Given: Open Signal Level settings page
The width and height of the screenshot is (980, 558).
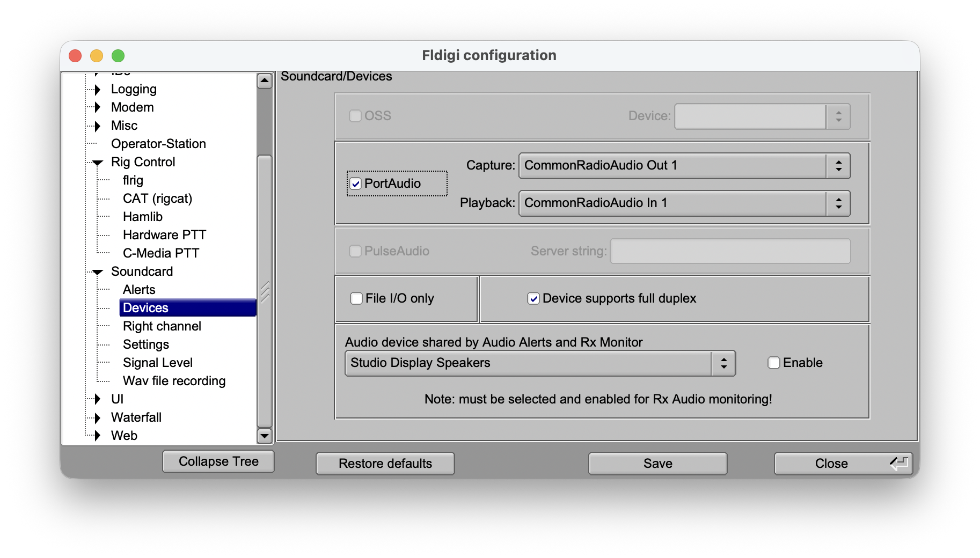Looking at the screenshot, I should (x=157, y=363).
